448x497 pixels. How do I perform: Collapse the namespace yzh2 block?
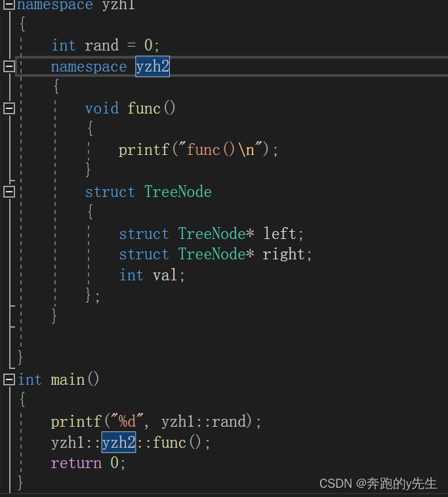click(9, 66)
